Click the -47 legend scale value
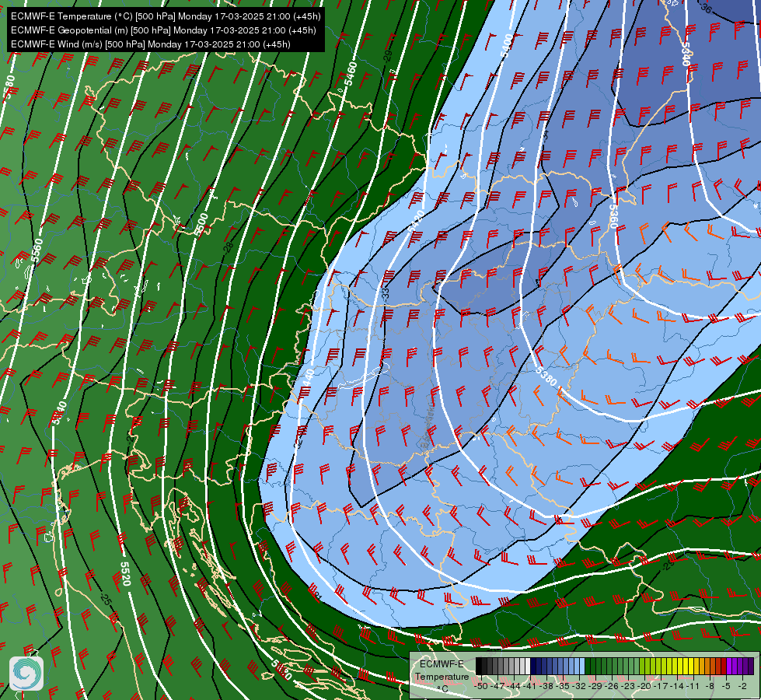This screenshot has height=700, width=761. (497, 686)
